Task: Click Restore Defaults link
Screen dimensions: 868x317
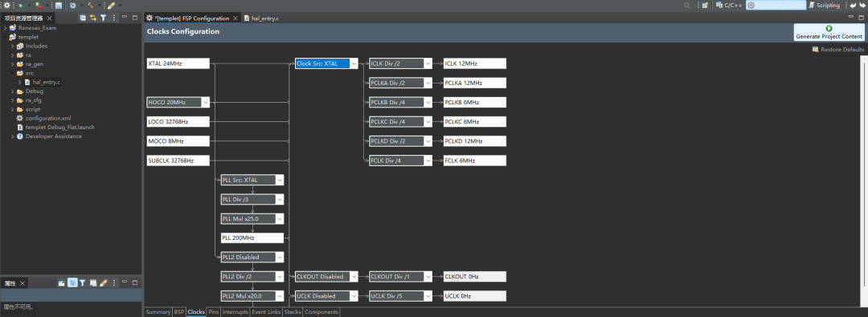Action: [x=838, y=49]
